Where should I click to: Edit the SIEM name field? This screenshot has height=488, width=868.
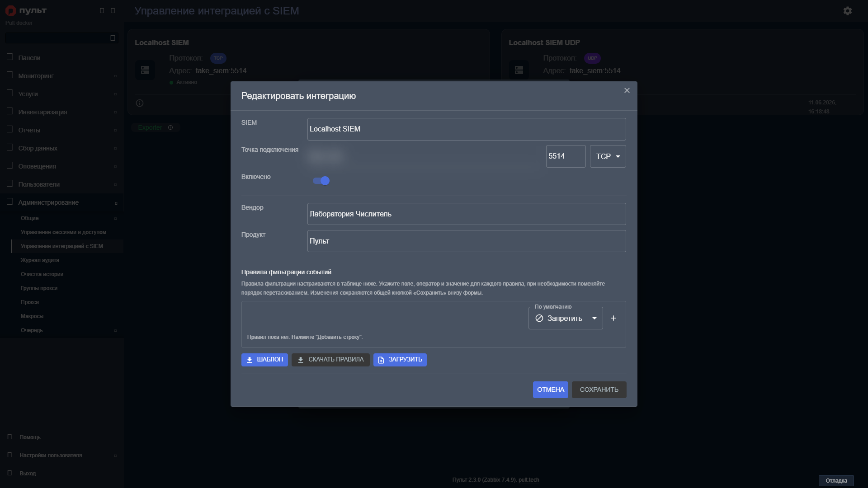tap(467, 129)
